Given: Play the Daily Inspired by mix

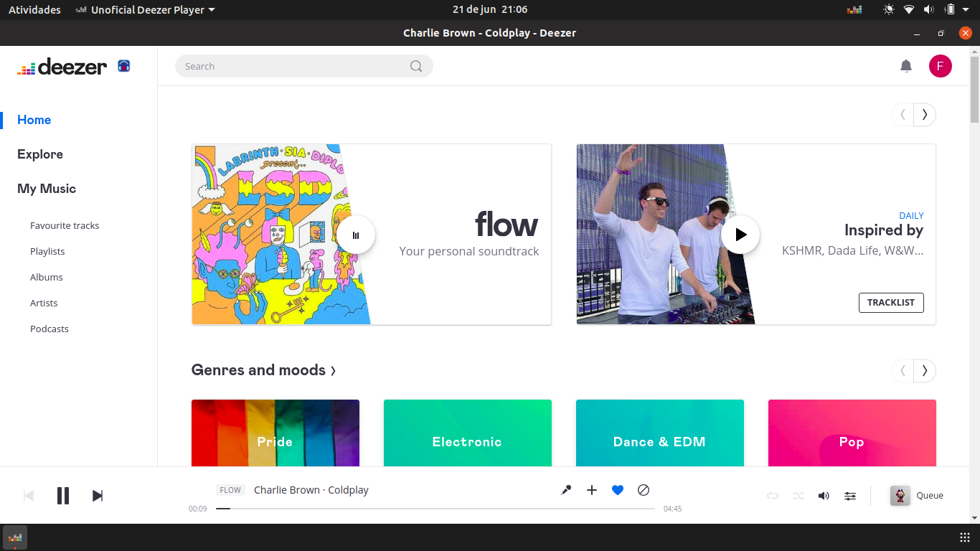Looking at the screenshot, I should [x=740, y=235].
